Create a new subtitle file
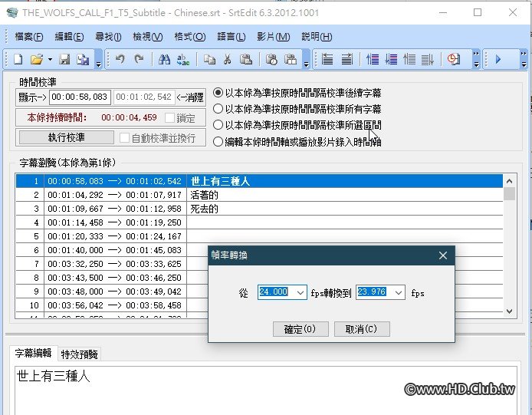The height and width of the screenshot is (415, 532). (x=18, y=59)
